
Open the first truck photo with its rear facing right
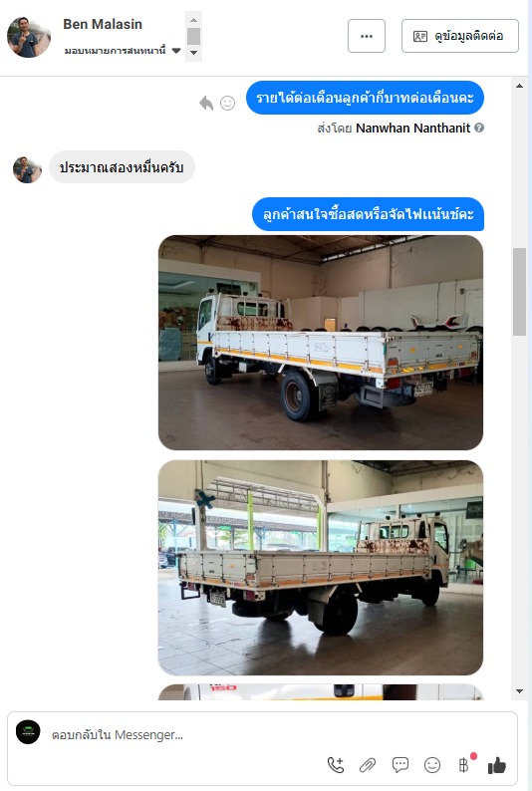pos(321,343)
